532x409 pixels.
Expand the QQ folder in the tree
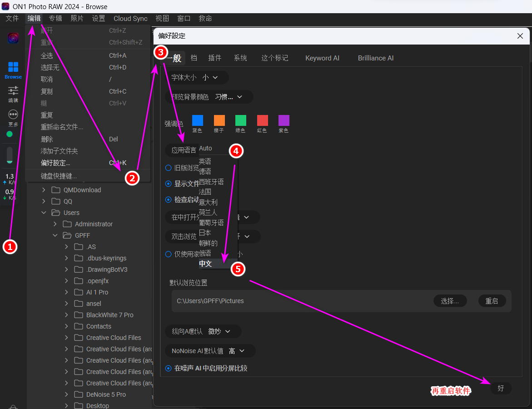tap(44, 201)
